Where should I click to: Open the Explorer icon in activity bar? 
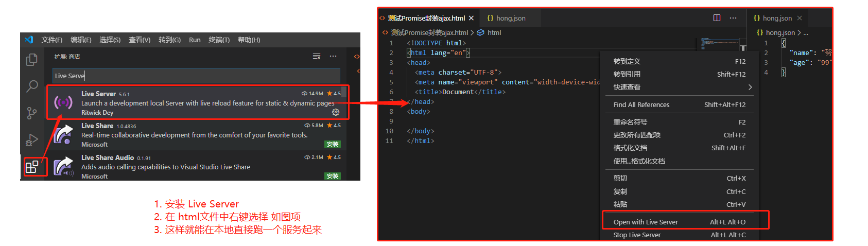click(x=32, y=60)
